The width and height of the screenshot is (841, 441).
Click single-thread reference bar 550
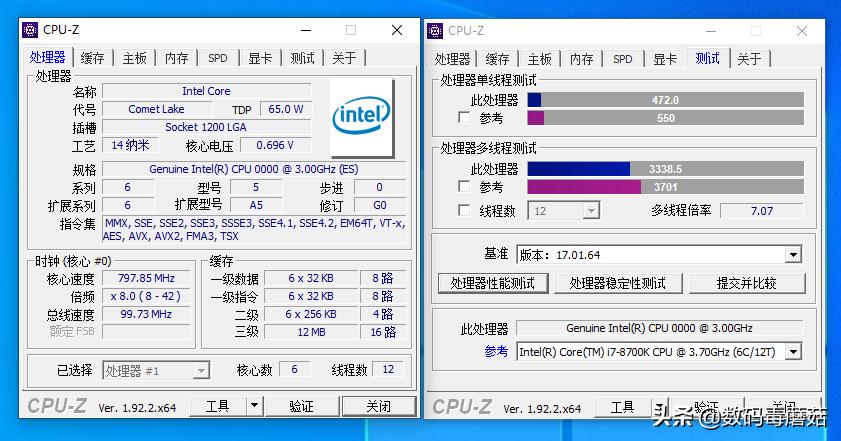click(x=666, y=117)
